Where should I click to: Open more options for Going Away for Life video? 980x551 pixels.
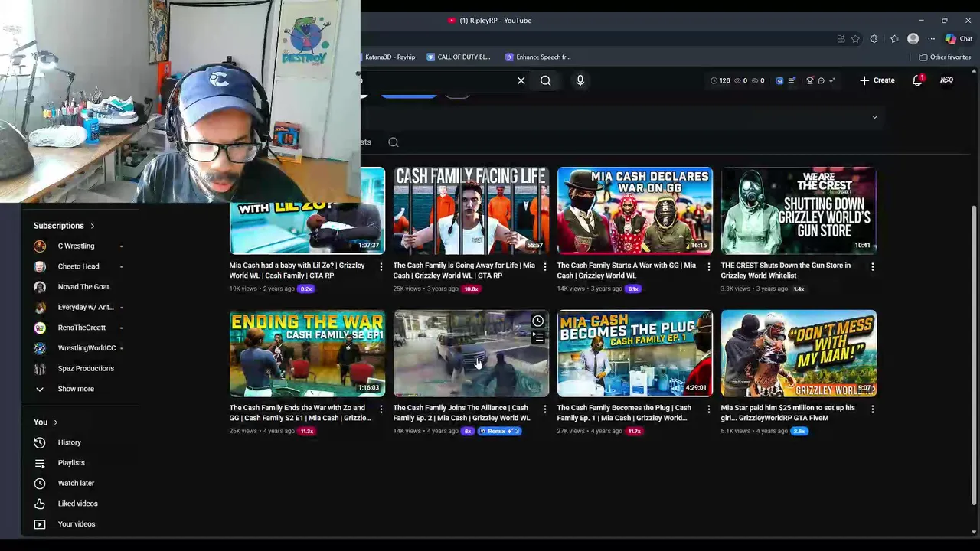click(x=544, y=266)
